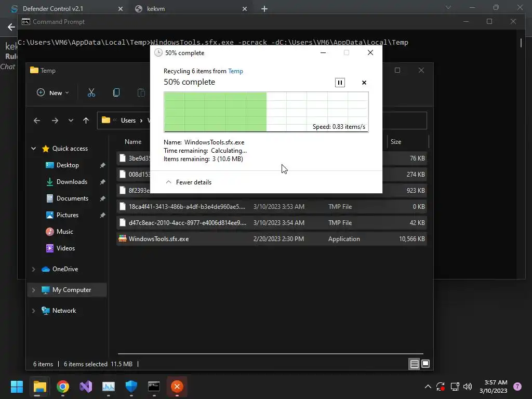Close the kekvm tab
The height and width of the screenshot is (399, 532).
[245, 9]
